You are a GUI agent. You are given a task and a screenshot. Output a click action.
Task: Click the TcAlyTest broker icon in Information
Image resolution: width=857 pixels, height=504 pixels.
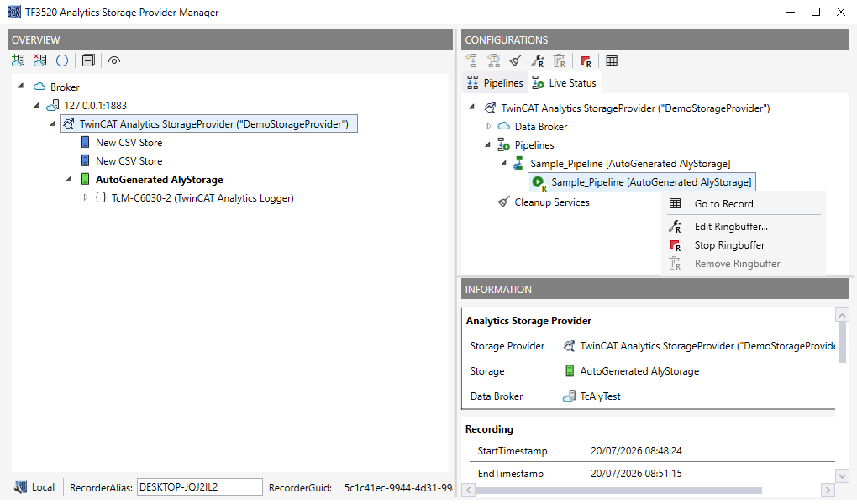pos(569,396)
